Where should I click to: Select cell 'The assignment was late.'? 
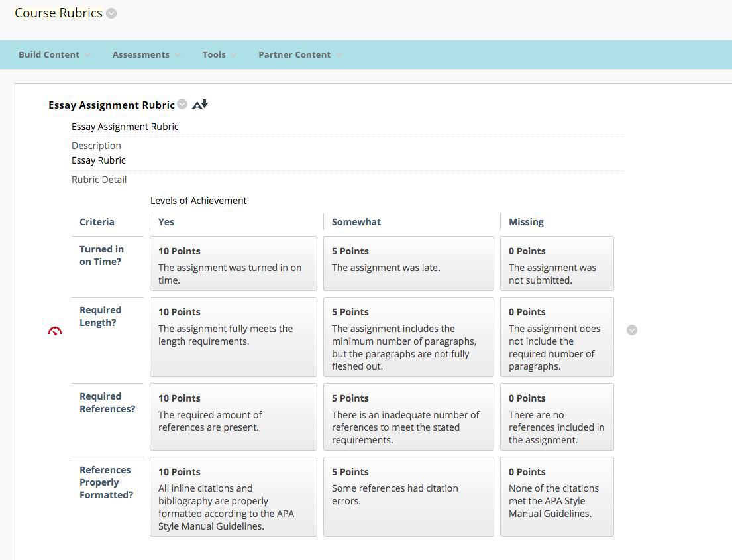(409, 263)
